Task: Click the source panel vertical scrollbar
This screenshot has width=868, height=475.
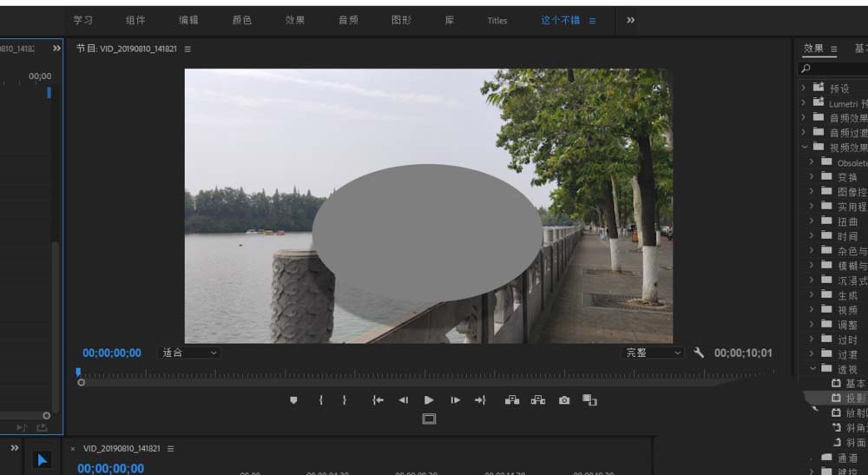Action: 55,327
